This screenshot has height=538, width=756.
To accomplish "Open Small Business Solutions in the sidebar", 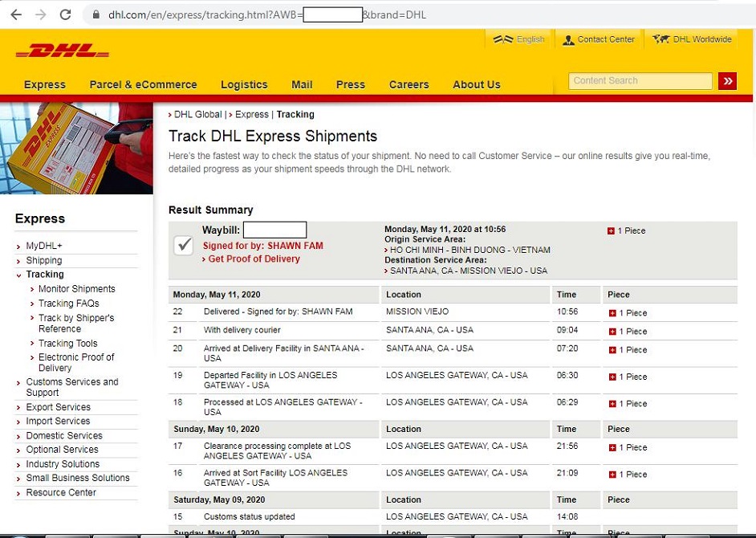I will click(78, 478).
